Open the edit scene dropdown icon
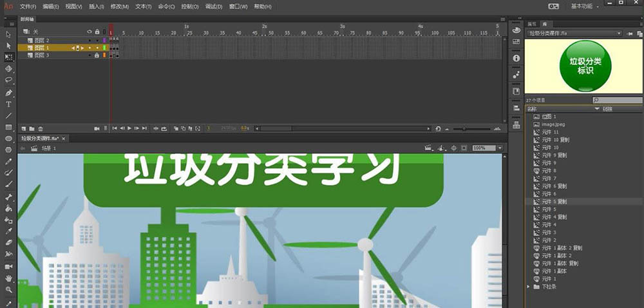Image resolution: width=644 pixels, height=308 pixels. (x=429, y=148)
